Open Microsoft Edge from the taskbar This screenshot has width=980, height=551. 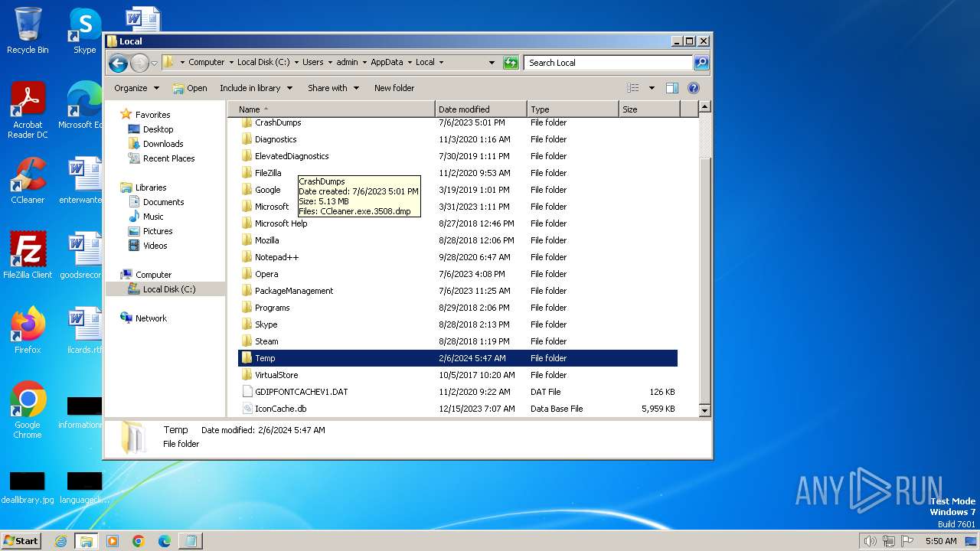165,541
